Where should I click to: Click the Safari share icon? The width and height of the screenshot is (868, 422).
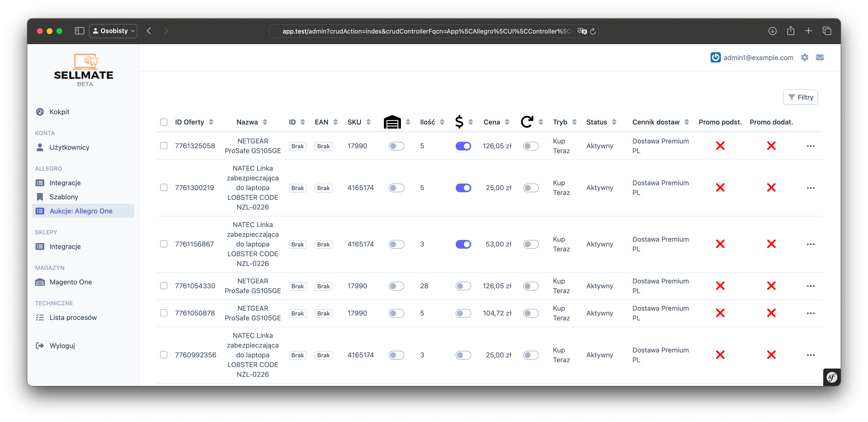pos(790,31)
